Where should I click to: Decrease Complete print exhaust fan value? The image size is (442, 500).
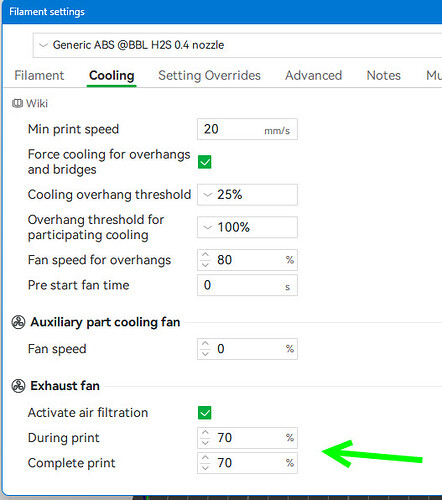pyautogui.click(x=205, y=468)
